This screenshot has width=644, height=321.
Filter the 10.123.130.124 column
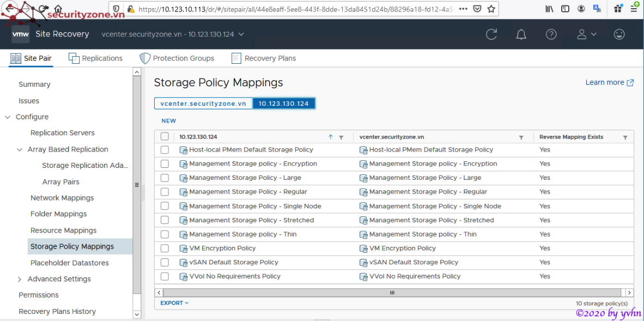click(341, 137)
